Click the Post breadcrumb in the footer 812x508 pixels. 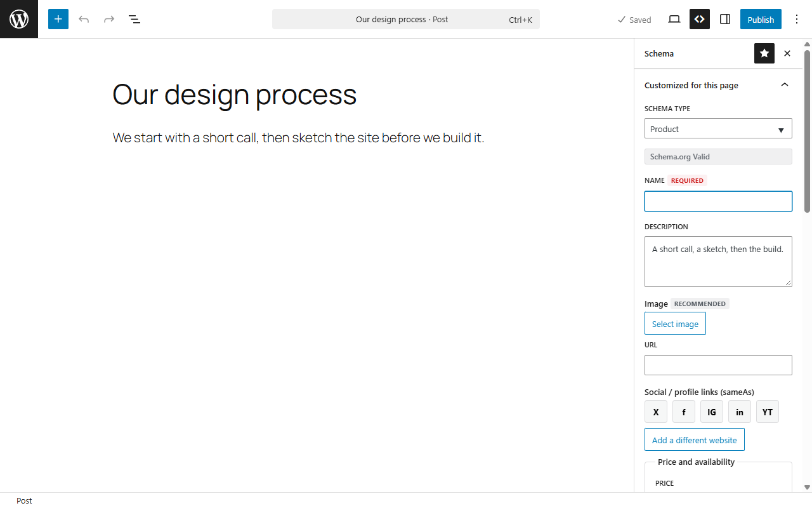point(24,500)
